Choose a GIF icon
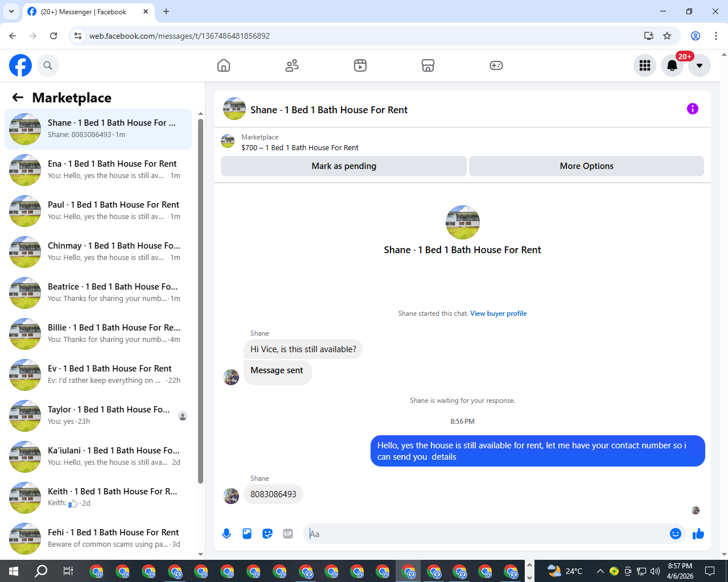Viewport: 728px width, 582px height. [x=288, y=534]
